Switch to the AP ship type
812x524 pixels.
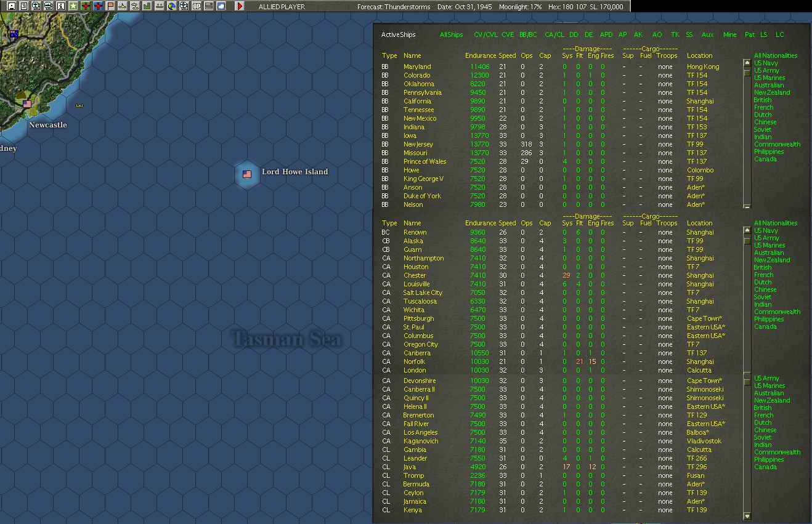pos(622,34)
